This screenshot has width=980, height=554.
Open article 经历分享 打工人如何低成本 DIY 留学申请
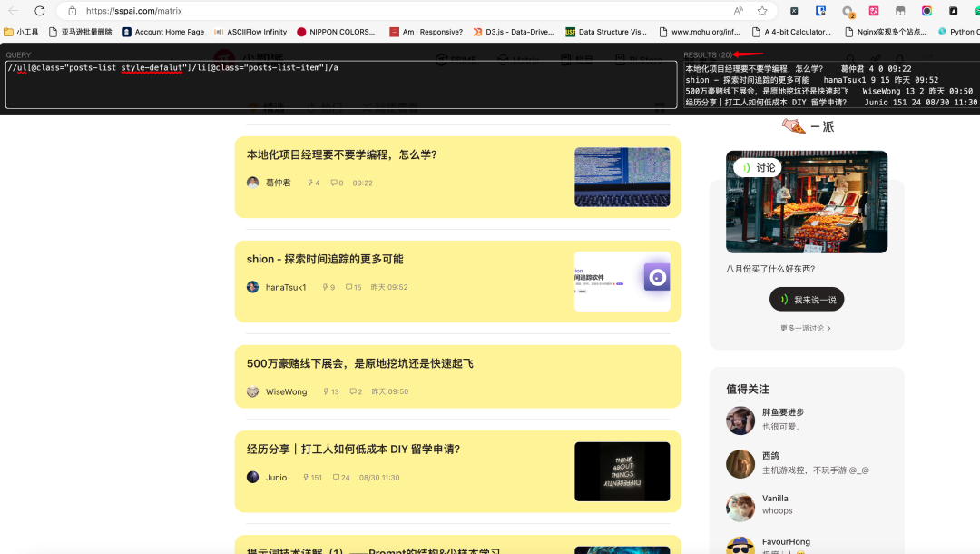coord(353,449)
